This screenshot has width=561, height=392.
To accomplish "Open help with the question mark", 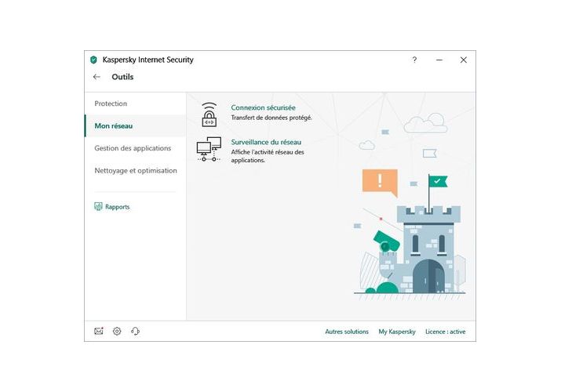I will point(414,60).
